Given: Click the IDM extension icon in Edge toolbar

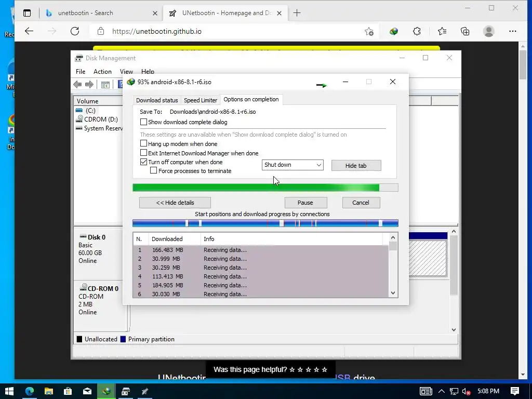Looking at the screenshot, I should point(394,32).
